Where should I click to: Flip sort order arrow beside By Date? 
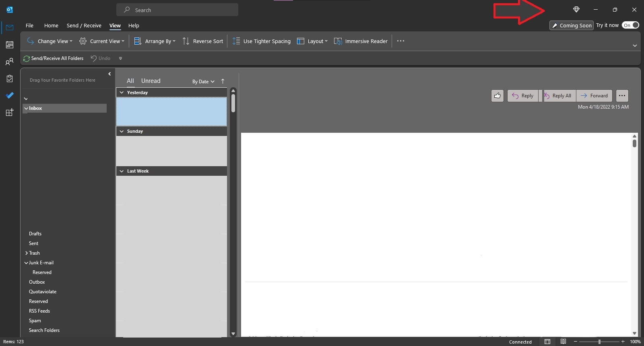pos(223,81)
